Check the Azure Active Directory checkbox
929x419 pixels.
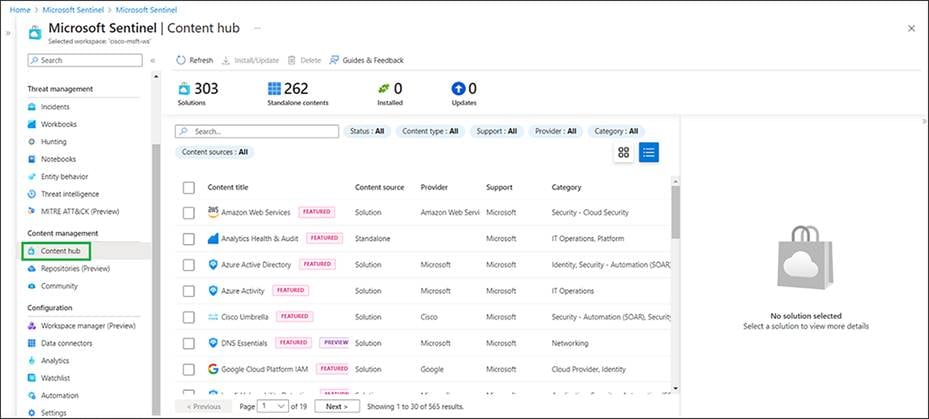coord(188,265)
